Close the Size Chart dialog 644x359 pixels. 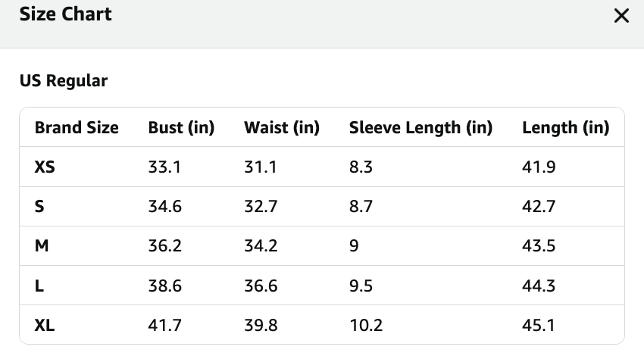(621, 16)
